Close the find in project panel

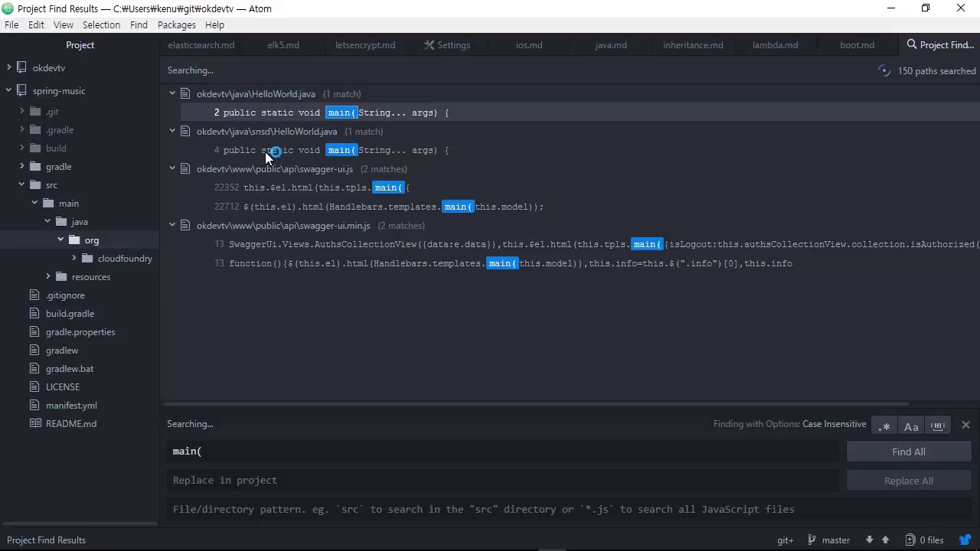[965, 425]
